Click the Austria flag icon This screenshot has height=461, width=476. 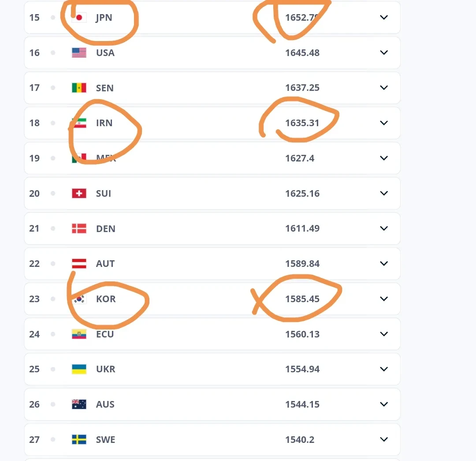(x=79, y=263)
